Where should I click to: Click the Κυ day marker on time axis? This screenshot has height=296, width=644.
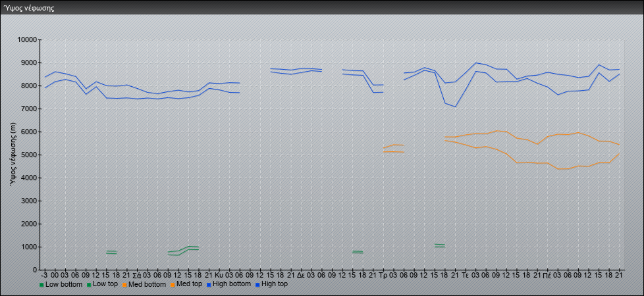(219, 274)
